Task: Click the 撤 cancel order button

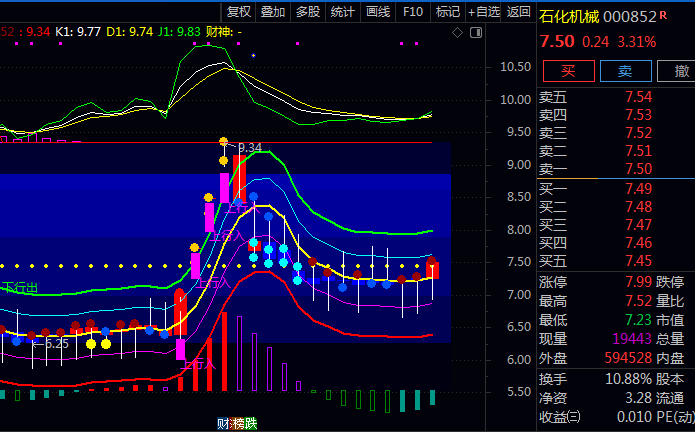Action: pyautogui.click(x=682, y=70)
